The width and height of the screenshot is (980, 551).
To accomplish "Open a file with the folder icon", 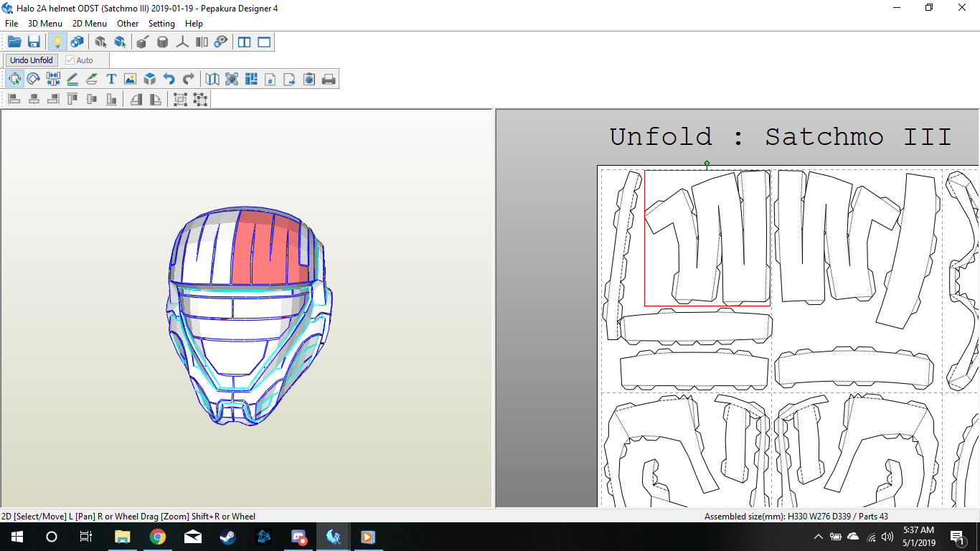I will [x=14, y=42].
